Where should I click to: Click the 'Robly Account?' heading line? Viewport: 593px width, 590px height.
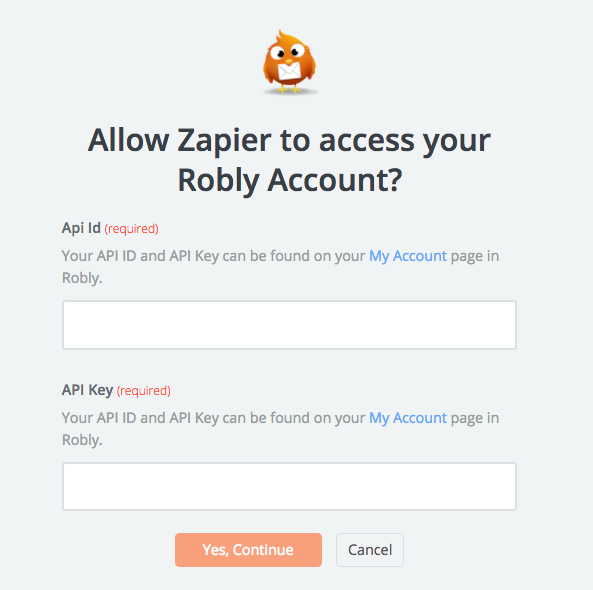(x=290, y=181)
